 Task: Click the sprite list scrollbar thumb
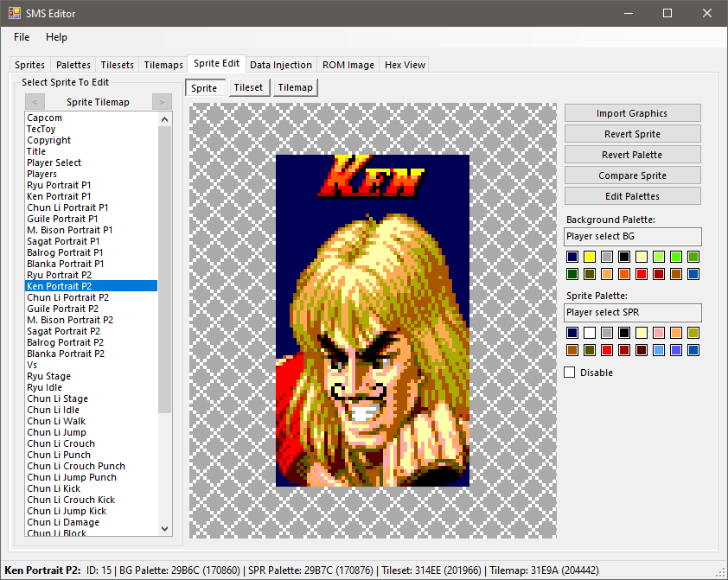165,269
